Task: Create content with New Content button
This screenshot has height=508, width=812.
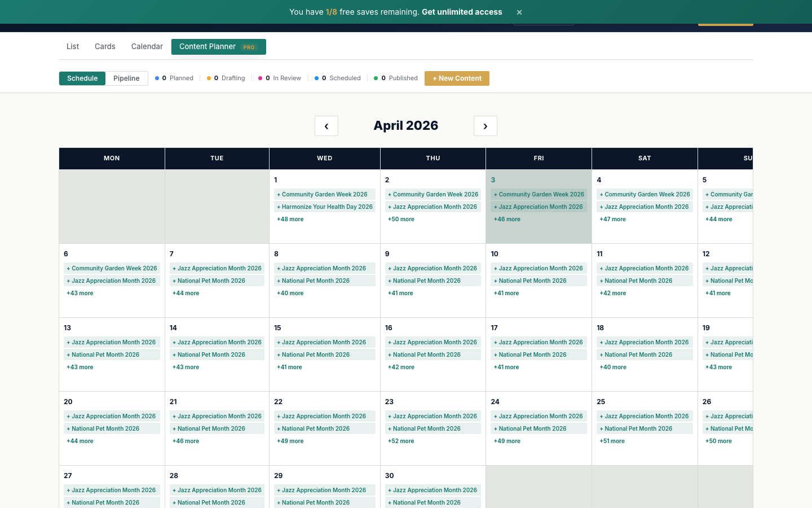Action: point(457,78)
